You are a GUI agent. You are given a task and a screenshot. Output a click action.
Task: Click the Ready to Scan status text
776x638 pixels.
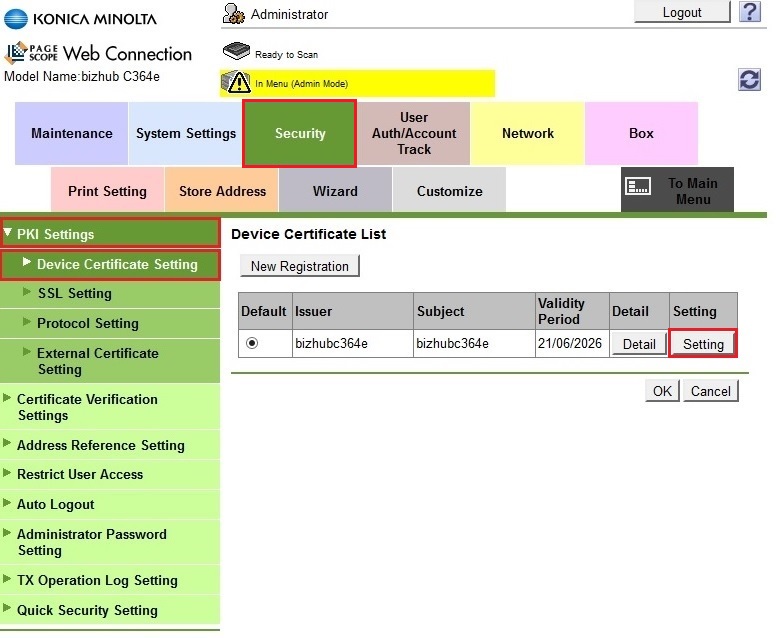tap(287, 54)
